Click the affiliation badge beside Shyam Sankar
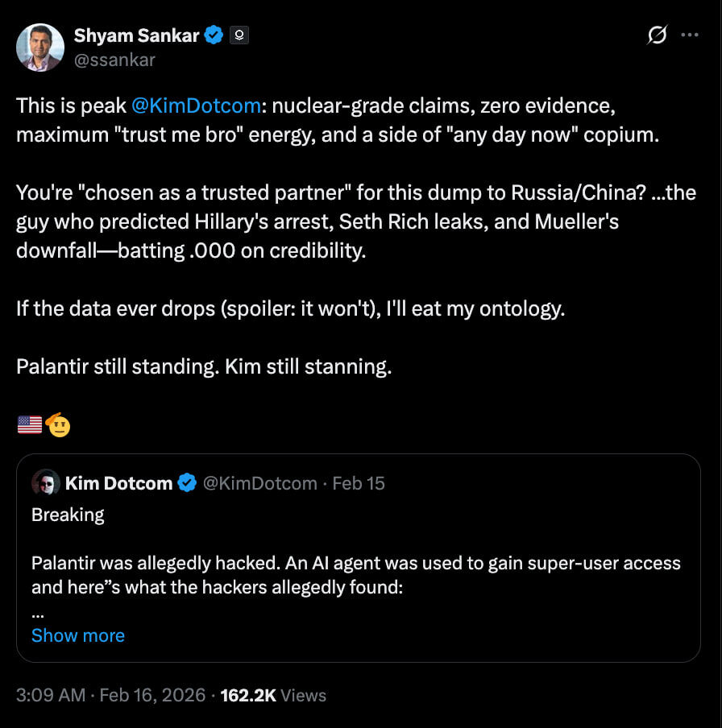722x728 pixels. [239, 35]
